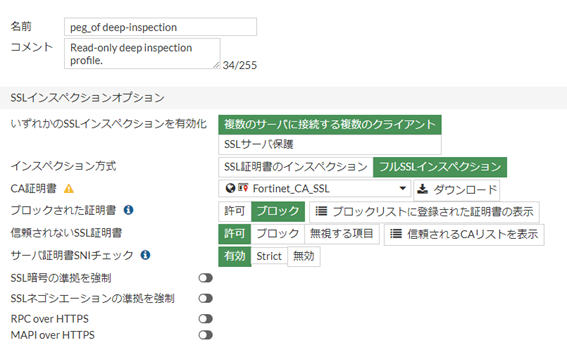Screen dimensions: 567x362
Task: Click list icon on 信頼されるCAリストを表示
Action: pyautogui.click(x=396, y=234)
